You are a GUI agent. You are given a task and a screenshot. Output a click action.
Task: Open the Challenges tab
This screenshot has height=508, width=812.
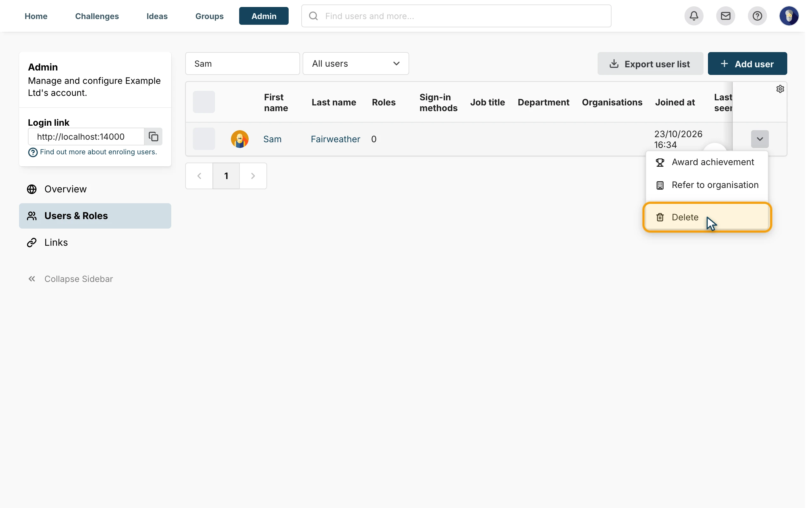coord(97,16)
